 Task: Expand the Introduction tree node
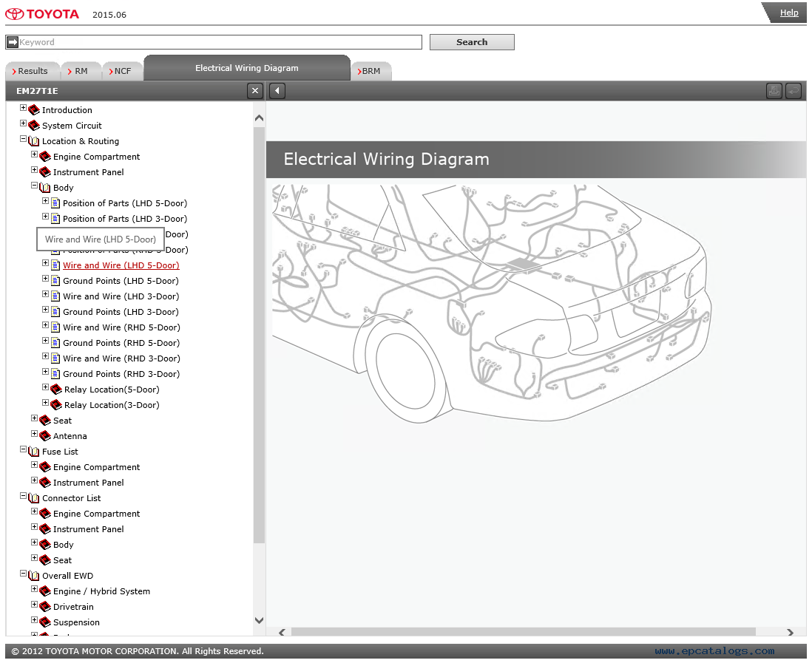coord(24,109)
